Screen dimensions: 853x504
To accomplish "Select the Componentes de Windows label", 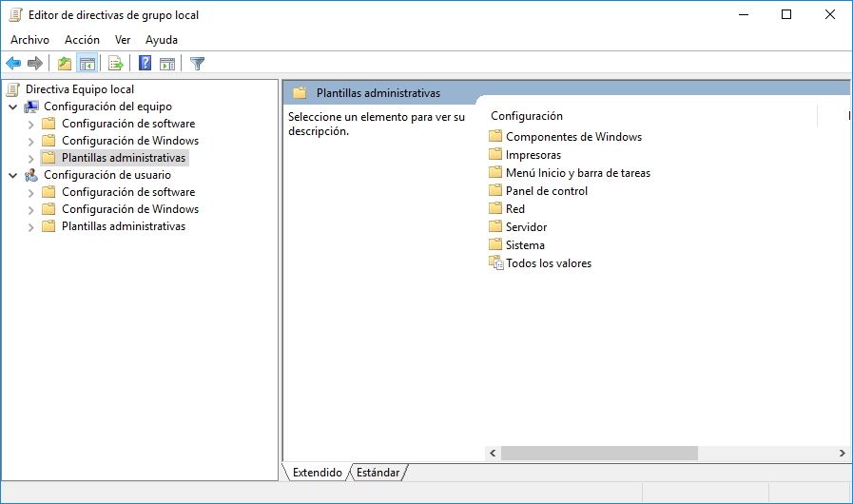I will [573, 137].
